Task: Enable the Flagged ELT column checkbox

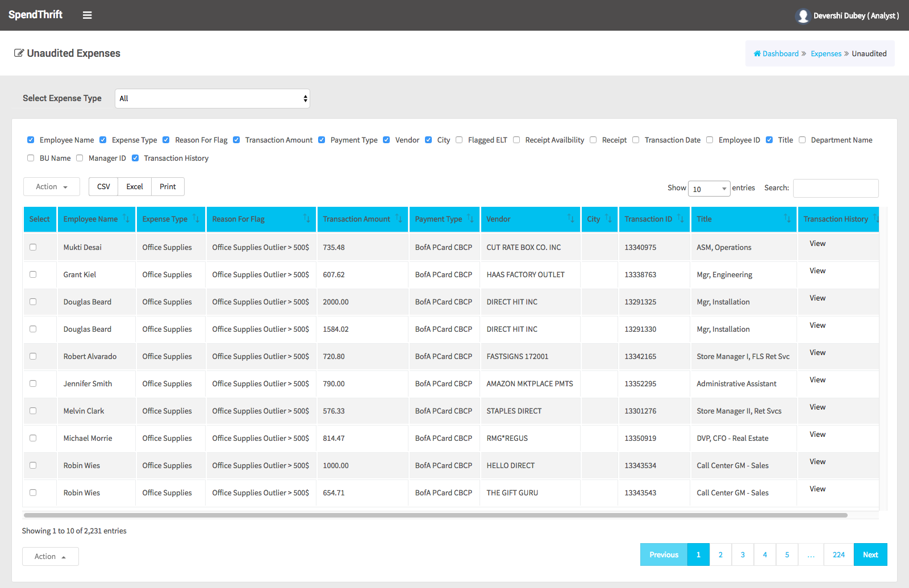Action: 459,140
